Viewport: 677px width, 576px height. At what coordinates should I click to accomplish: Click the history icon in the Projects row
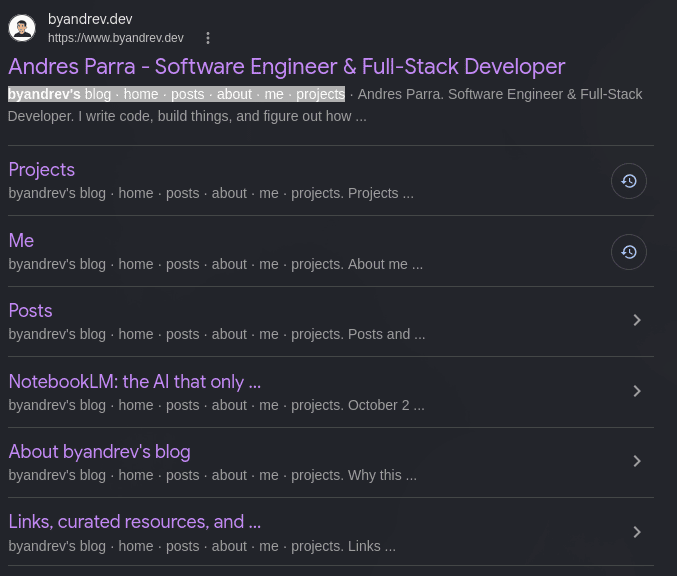coord(629,181)
